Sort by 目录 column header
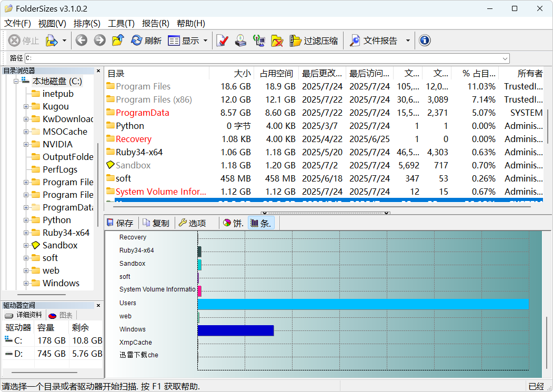This screenshot has width=553, height=392. tap(157, 73)
